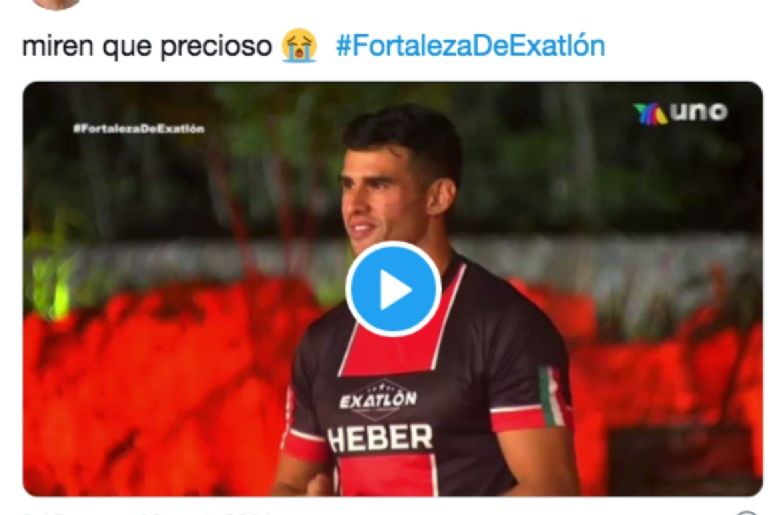Click the white triangle inside the blue circle
768x515 pixels.
[x=396, y=290]
